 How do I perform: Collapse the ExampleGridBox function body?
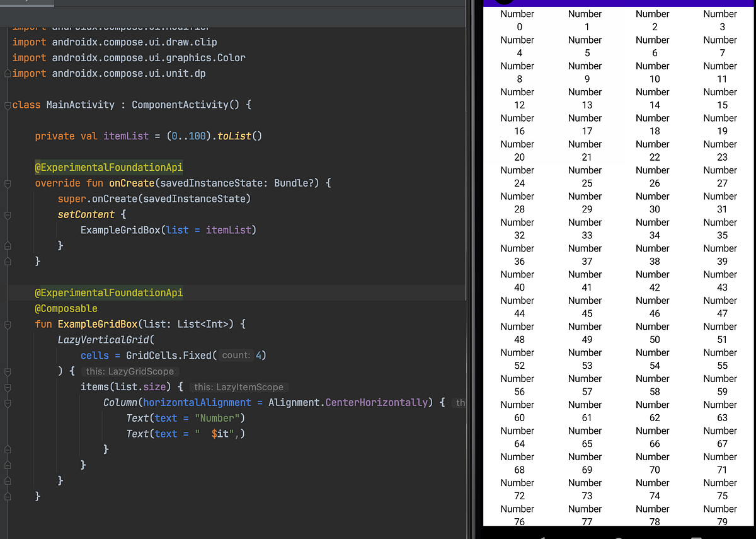pyautogui.click(x=6, y=323)
